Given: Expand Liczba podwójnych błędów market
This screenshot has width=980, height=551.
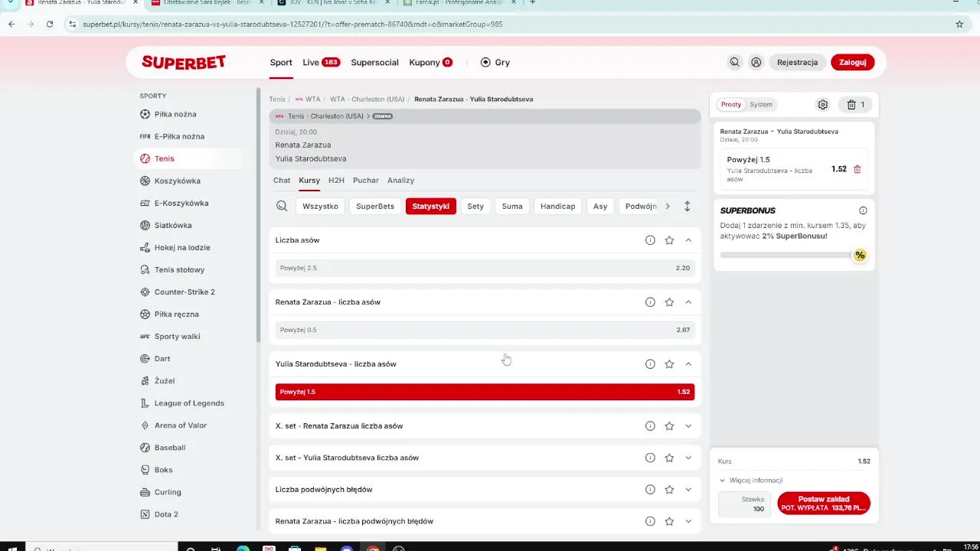Looking at the screenshot, I should click(688, 490).
